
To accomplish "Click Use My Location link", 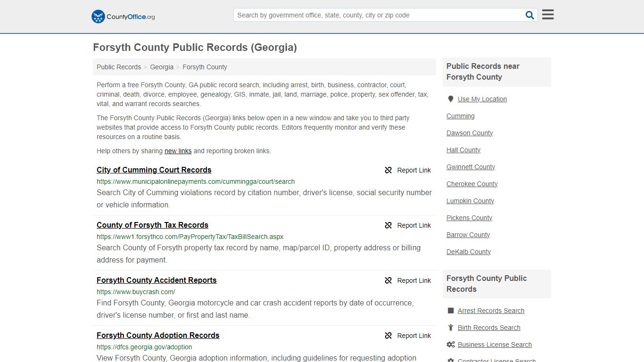I will point(482,99).
